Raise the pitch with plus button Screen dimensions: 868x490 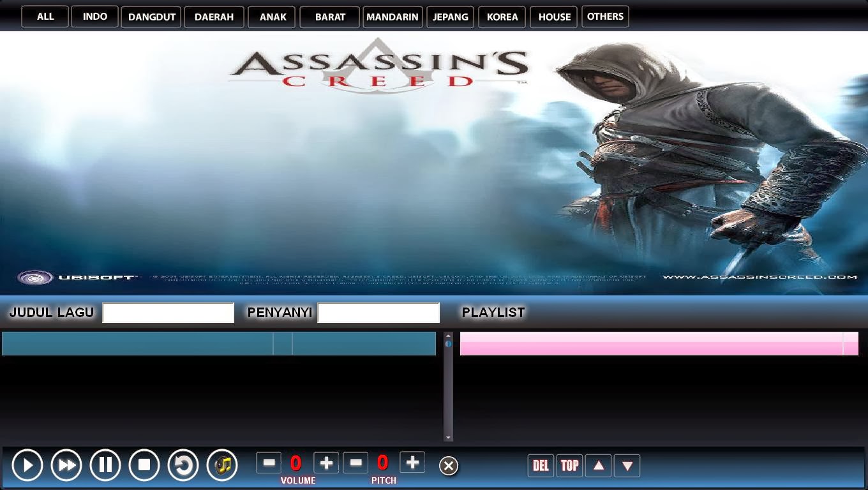(x=412, y=463)
